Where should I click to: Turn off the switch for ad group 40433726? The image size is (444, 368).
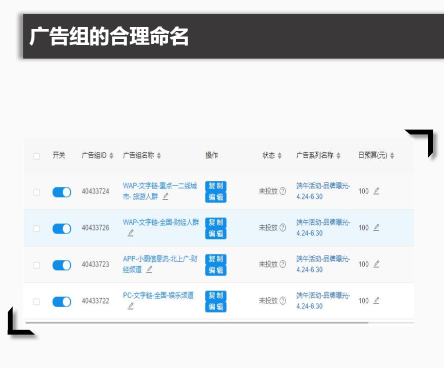[x=62, y=229]
